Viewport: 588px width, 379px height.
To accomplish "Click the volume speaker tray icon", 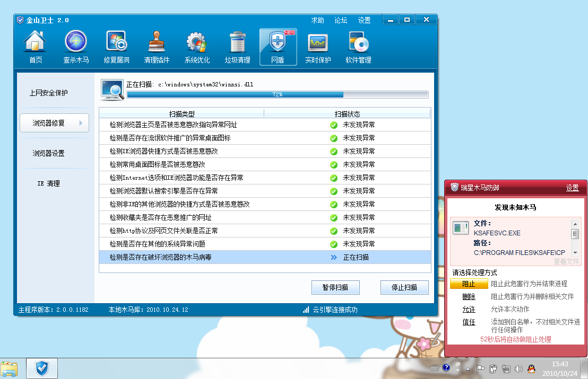I will click(518, 369).
